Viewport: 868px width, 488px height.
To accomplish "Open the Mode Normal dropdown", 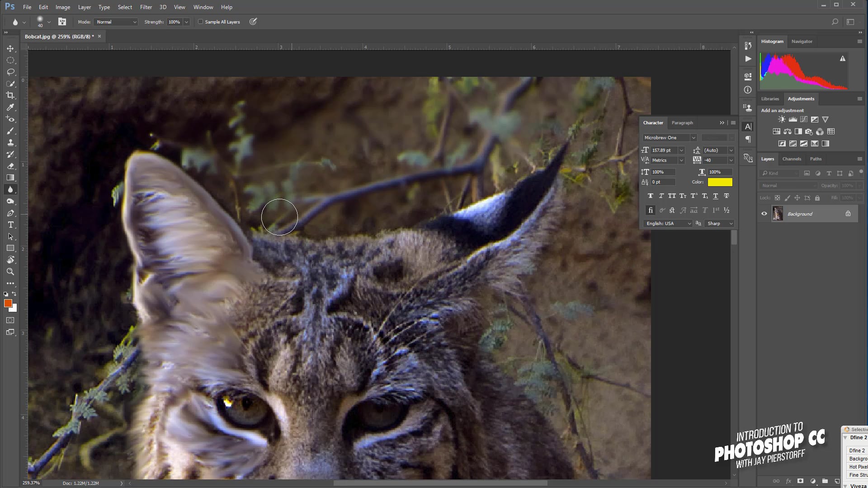I will coord(116,22).
